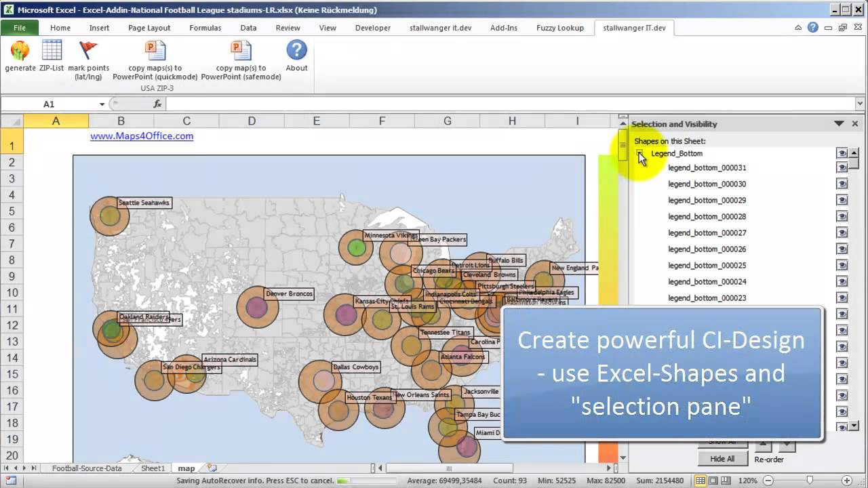
Task: Select the Denver Broncos label on map
Action: [290, 293]
